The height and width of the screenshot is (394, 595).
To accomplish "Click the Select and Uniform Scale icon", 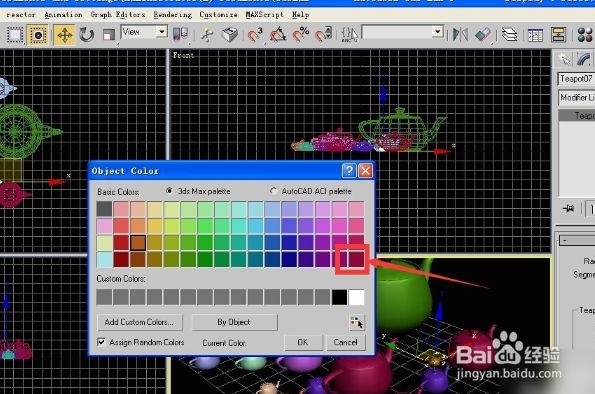I will (x=109, y=35).
